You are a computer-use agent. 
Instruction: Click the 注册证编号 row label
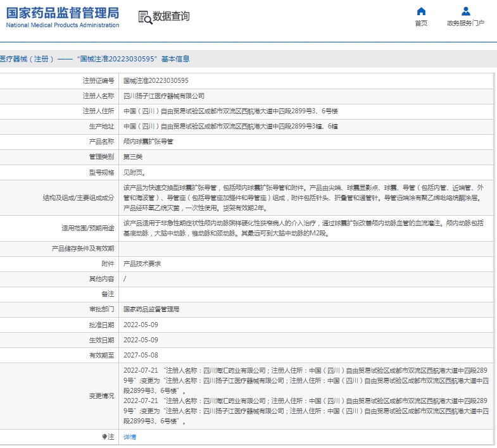[x=99, y=81]
